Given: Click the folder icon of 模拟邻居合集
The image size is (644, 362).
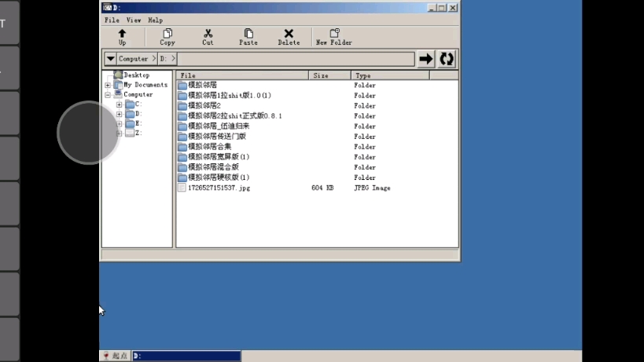Looking at the screenshot, I should [182, 147].
